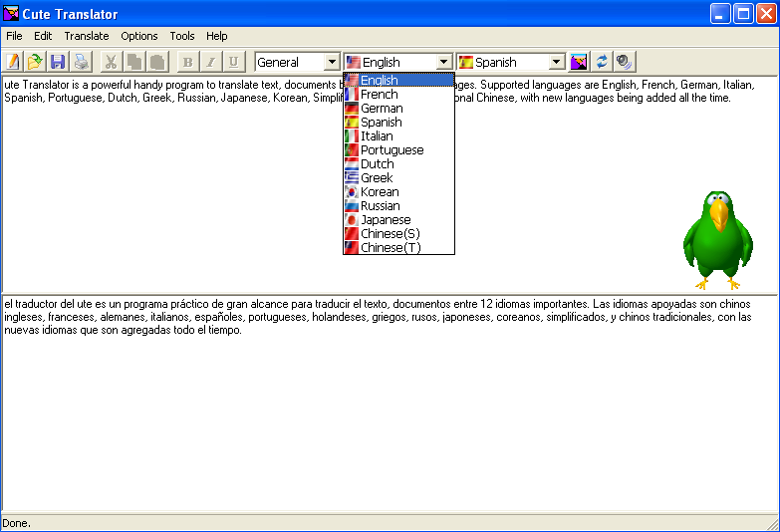Choose Dutch from the language list

398,163
